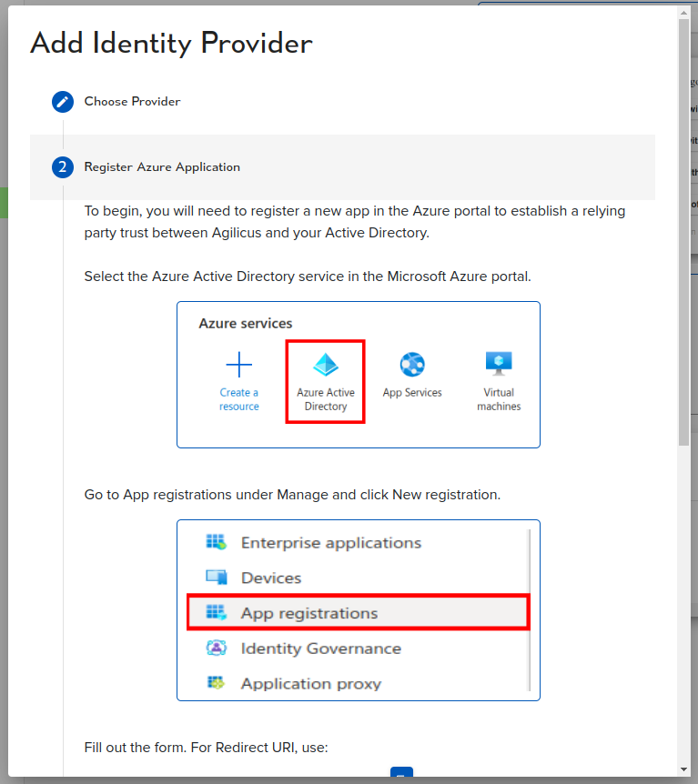Viewport: 698px width, 784px height.
Task: Click the Devices icon in the list
Action: [217, 578]
